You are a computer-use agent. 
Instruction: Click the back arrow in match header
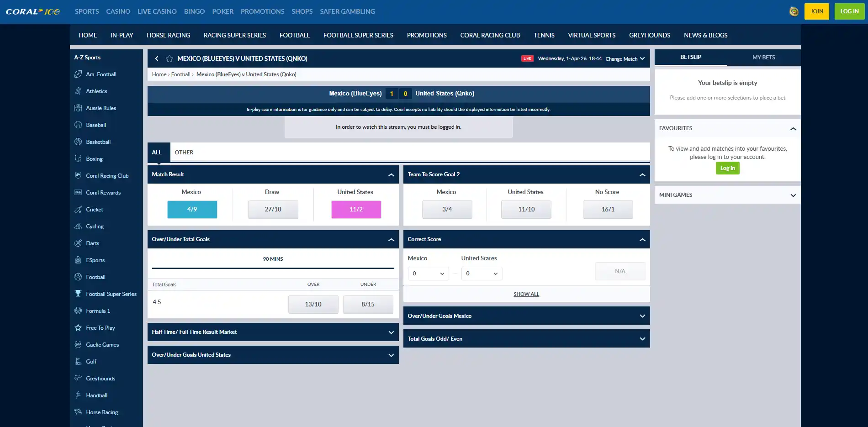(x=157, y=58)
